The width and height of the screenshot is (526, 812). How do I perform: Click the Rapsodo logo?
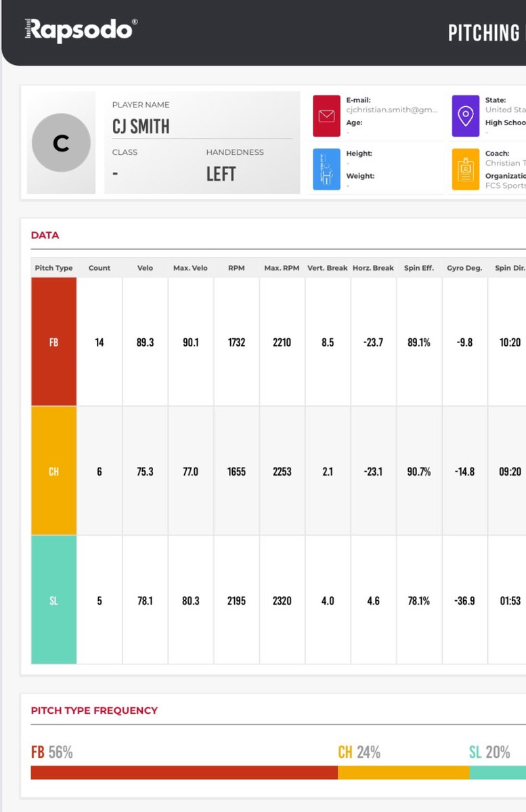click(81, 30)
